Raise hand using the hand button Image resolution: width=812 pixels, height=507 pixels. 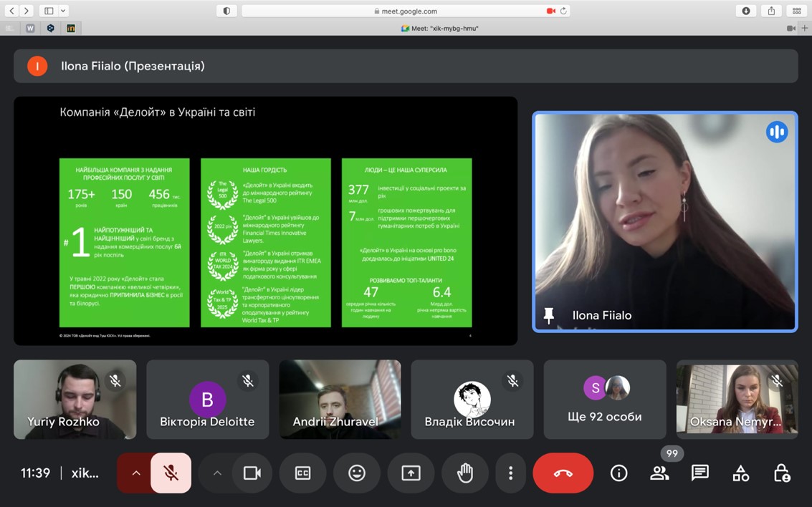(465, 473)
